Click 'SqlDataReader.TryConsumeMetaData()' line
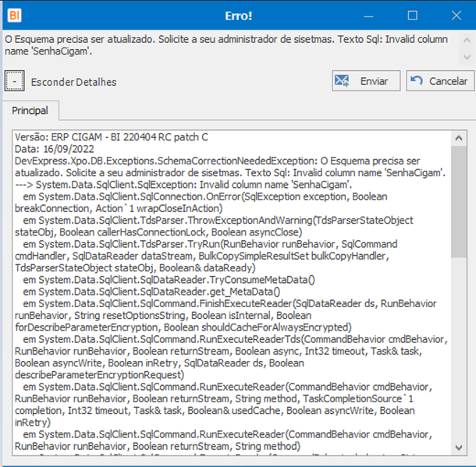Screen dimensions: 476x467 tap(169, 280)
